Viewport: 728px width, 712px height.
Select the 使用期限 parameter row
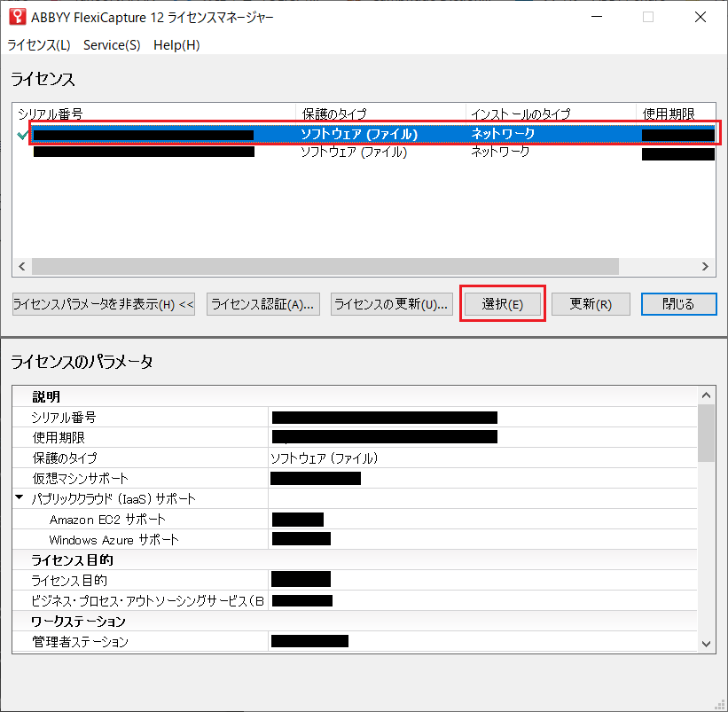(355, 438)
